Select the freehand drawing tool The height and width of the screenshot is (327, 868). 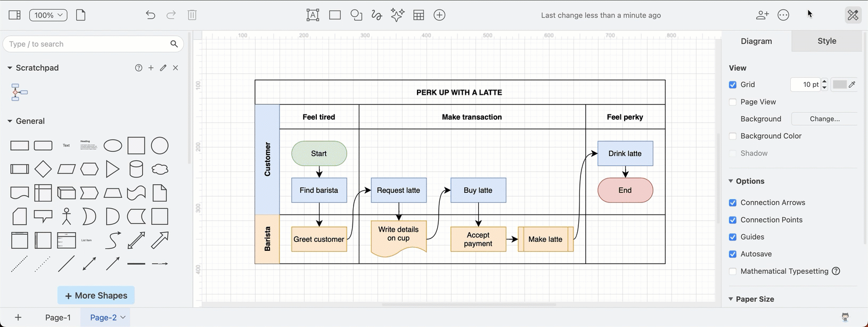[x=376, y=15]
